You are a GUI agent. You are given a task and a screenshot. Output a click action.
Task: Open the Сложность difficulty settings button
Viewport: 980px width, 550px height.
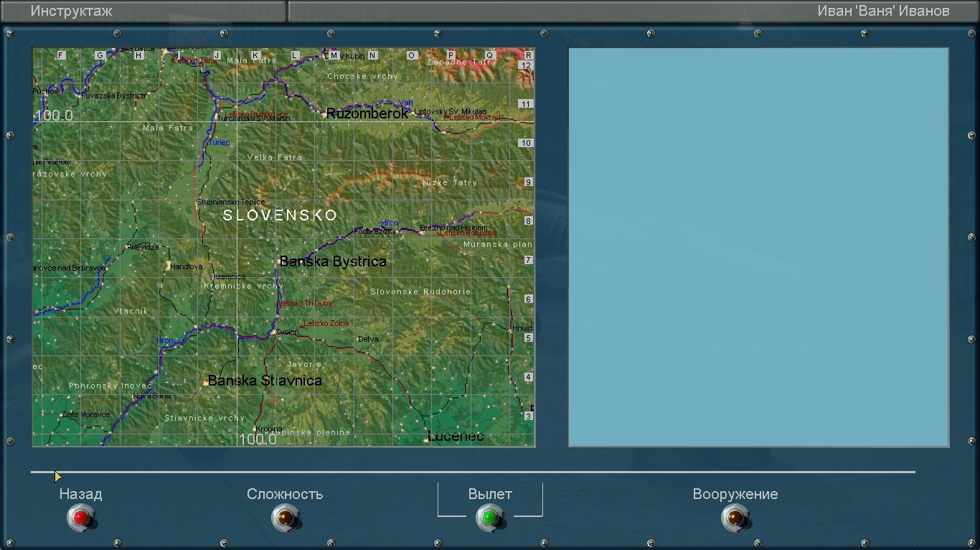pyautogui.click(x=285, y=518)
